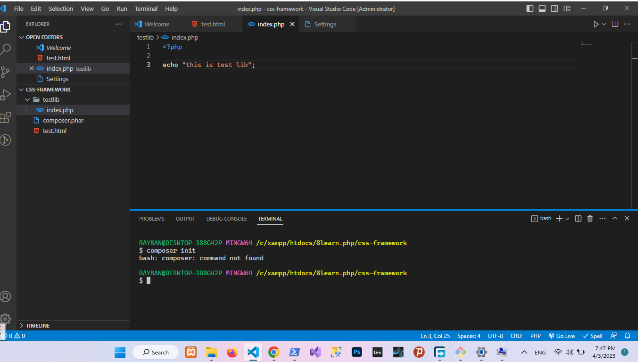Toggle Primary Side Bar visibility
Viewport: 644px width, 362px height.
(x=530, y=8)
